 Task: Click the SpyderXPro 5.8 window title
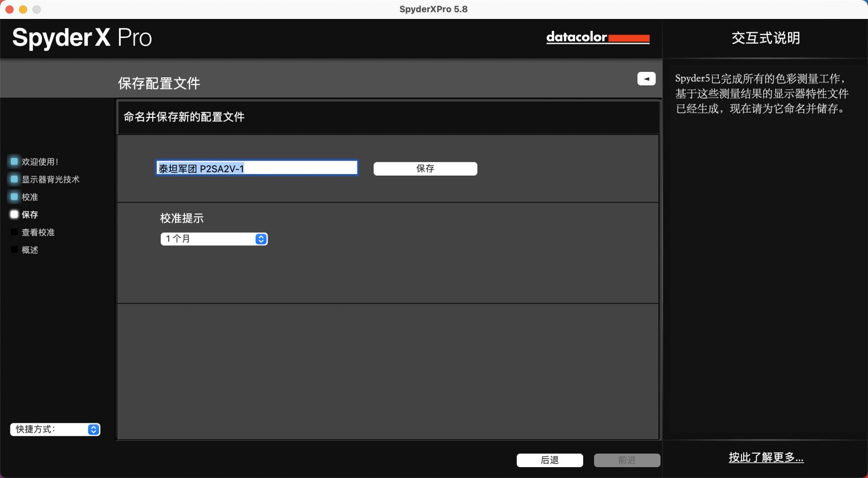433,9
